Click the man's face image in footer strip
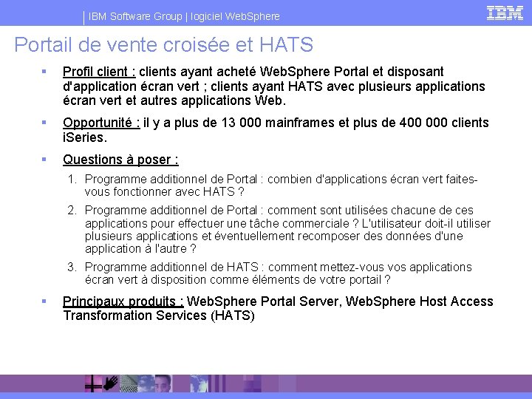Image resolution: width=532 pixels, height=399 pixels. (x=163, y=383)
